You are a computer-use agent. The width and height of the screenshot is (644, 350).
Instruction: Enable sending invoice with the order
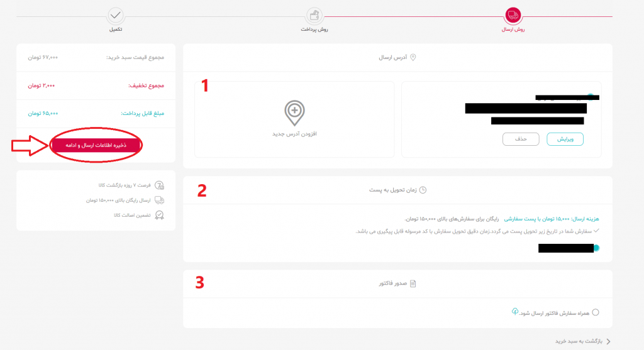point(596,313)
